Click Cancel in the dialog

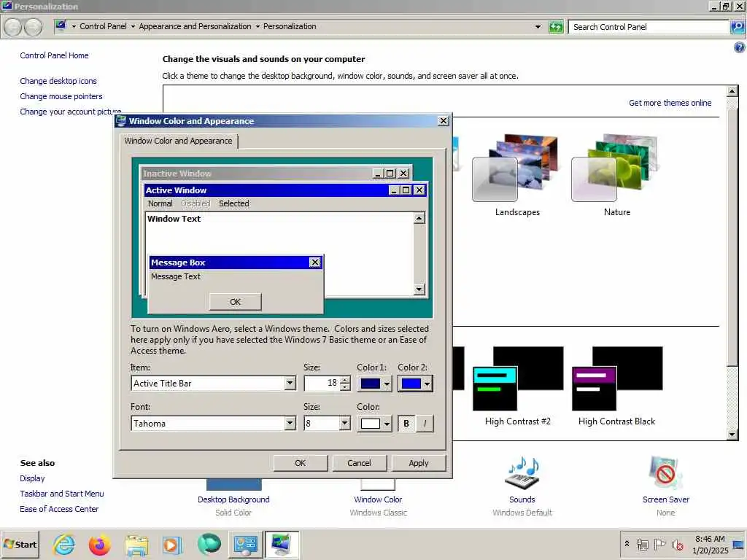(x=359, y=463)
